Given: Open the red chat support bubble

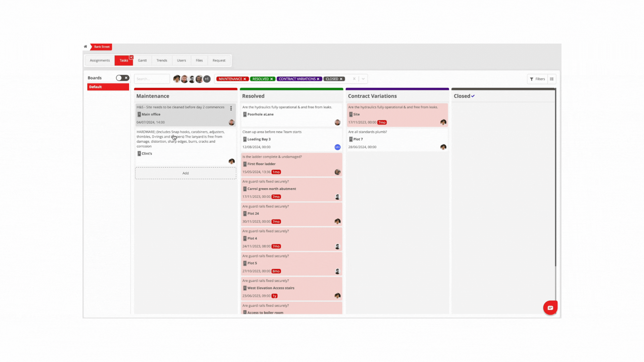Looking at the screenshot, I should [x=550, y=308].
